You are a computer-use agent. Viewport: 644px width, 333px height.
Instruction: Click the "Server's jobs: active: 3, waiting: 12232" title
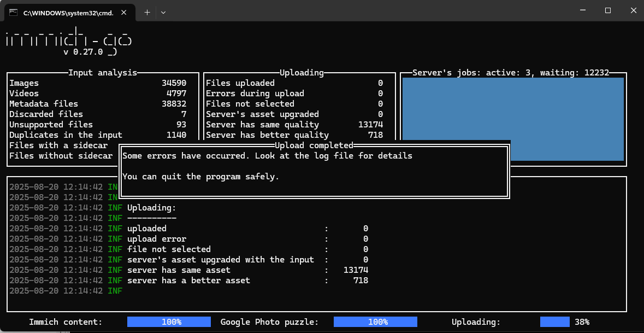coord(511,73)
